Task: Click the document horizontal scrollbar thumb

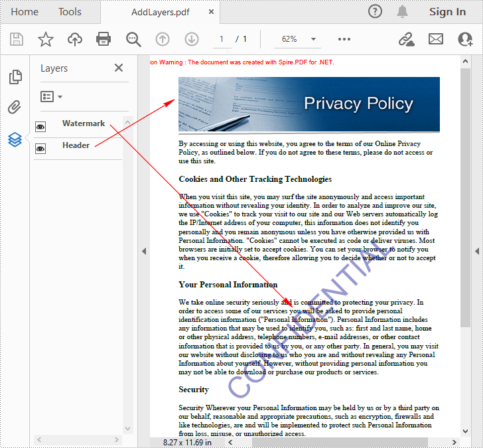Action: click(x=340, y=443)
